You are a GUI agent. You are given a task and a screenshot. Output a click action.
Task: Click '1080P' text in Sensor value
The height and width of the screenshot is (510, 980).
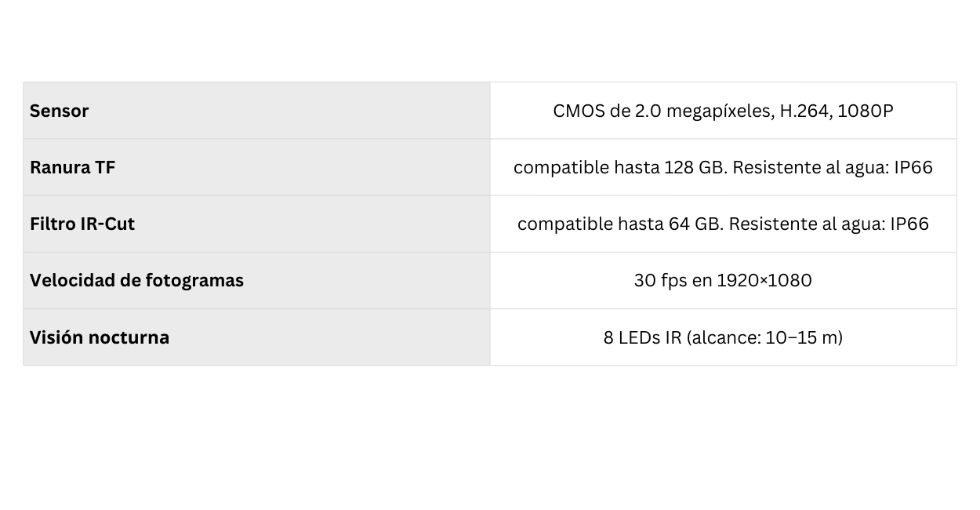coord(865,111)
